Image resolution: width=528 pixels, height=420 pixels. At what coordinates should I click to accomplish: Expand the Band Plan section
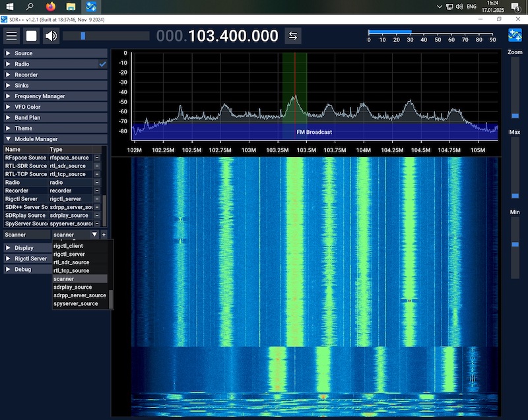click(55, 118)
